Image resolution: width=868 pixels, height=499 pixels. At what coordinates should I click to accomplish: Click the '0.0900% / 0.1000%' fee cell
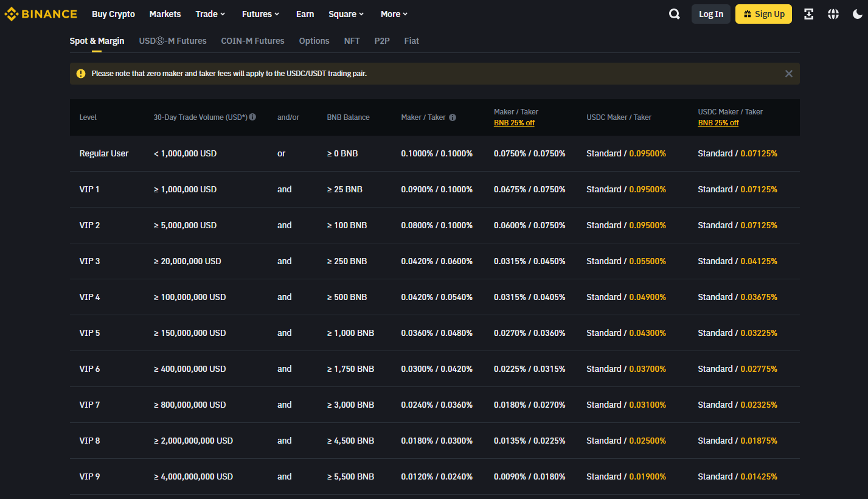[x=437, y=189]
